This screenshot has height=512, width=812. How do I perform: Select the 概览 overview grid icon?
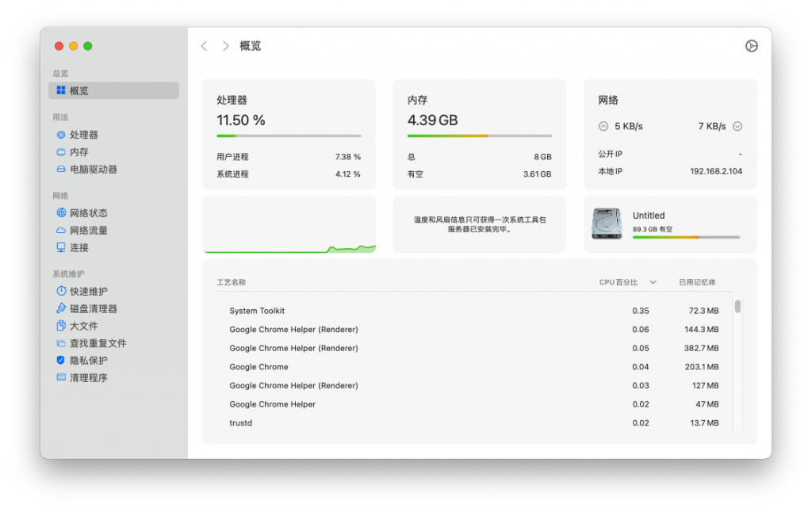tap(60, 90)
